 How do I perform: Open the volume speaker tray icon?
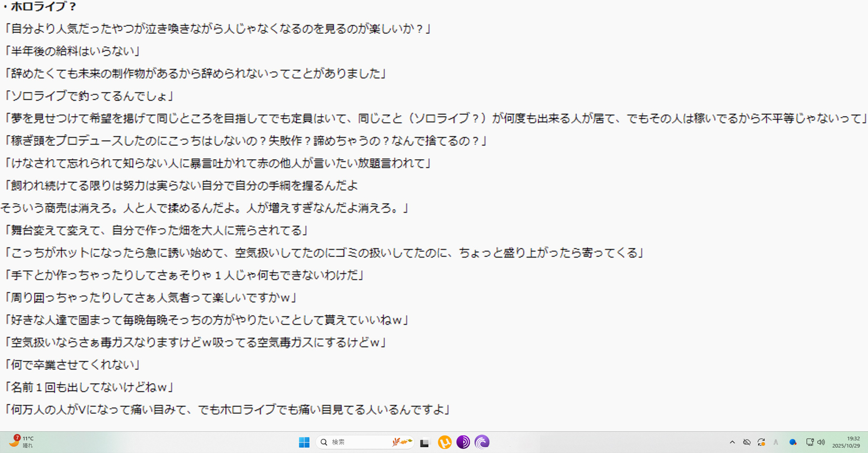point(821,442)
